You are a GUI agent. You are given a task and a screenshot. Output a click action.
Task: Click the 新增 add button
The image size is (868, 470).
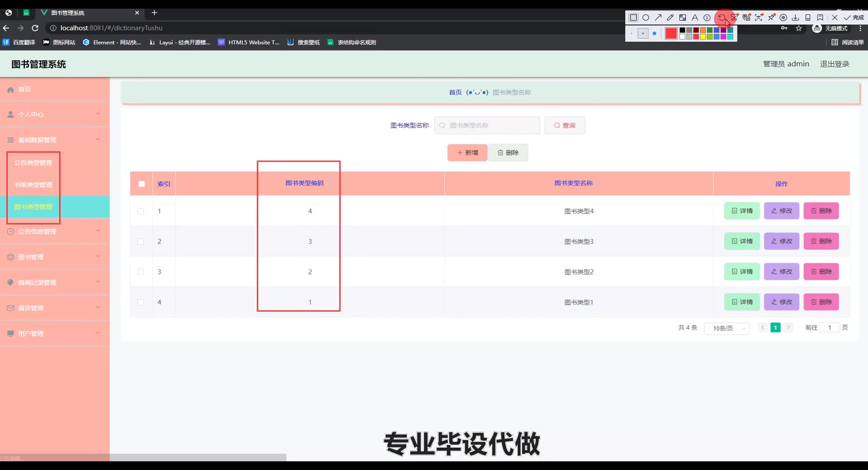[x=467, y=153]
